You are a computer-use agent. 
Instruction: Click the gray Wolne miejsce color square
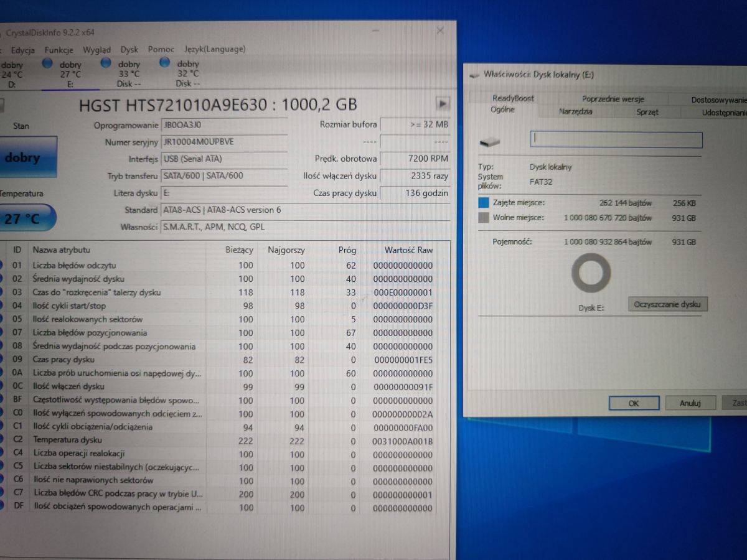(484, 218)
